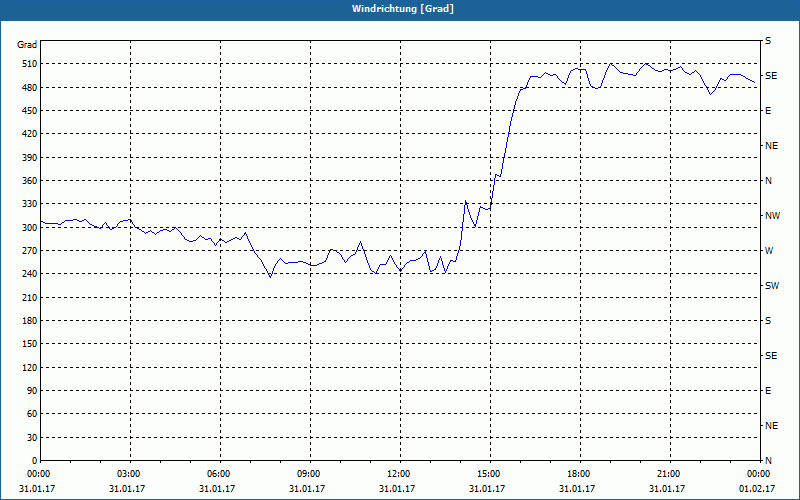Select the 510 value on the Grad axis
This screenshot has height=500, width=800.
(x=30, y=64)
